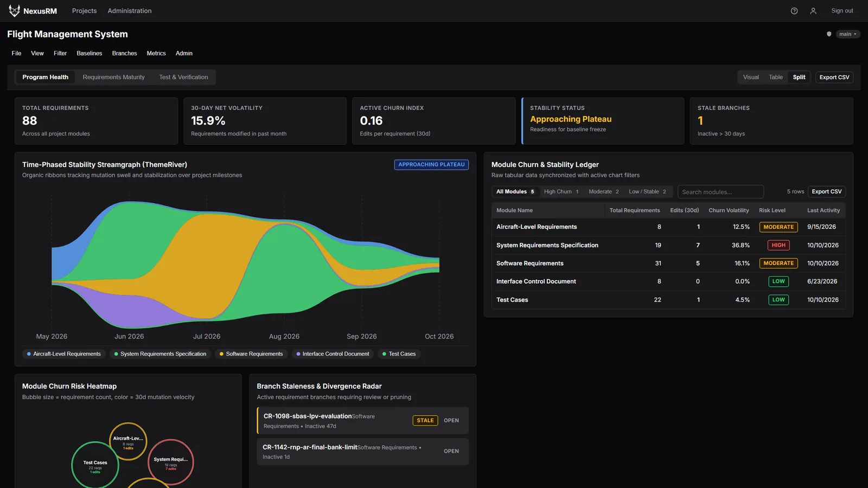Open the Admin menu
The height and width of the screenshot is (488, 868).
pyautogui.click(x=184, y=53)
